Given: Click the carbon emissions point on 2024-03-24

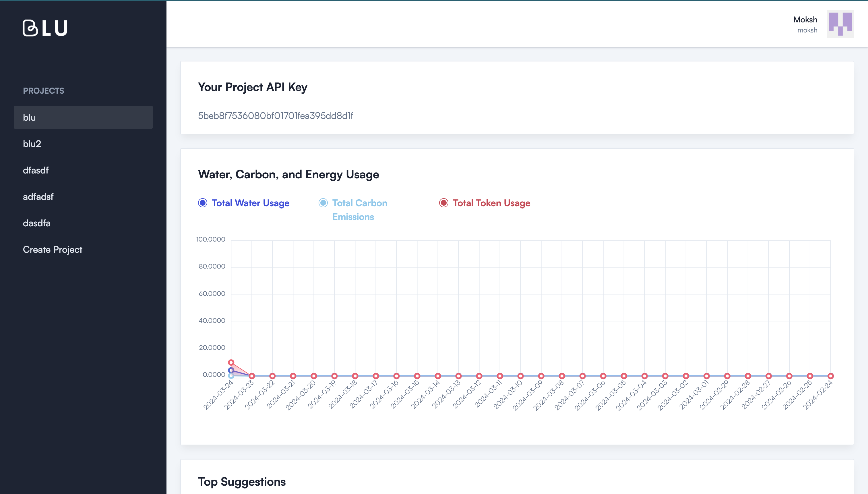Looking at the screenshot, I should tap(231, 376).
